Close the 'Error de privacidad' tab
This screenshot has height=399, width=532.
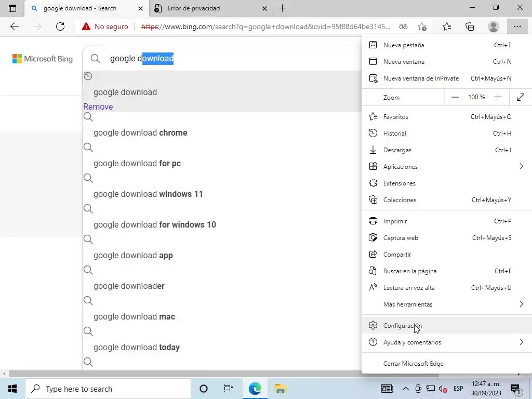click(x=264, y=8)
